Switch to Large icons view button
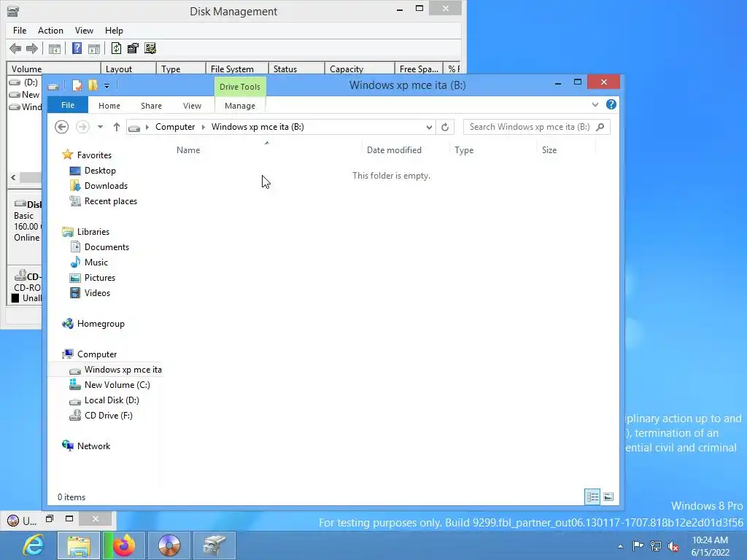The image size is (747, 560). tap(608, 497)
